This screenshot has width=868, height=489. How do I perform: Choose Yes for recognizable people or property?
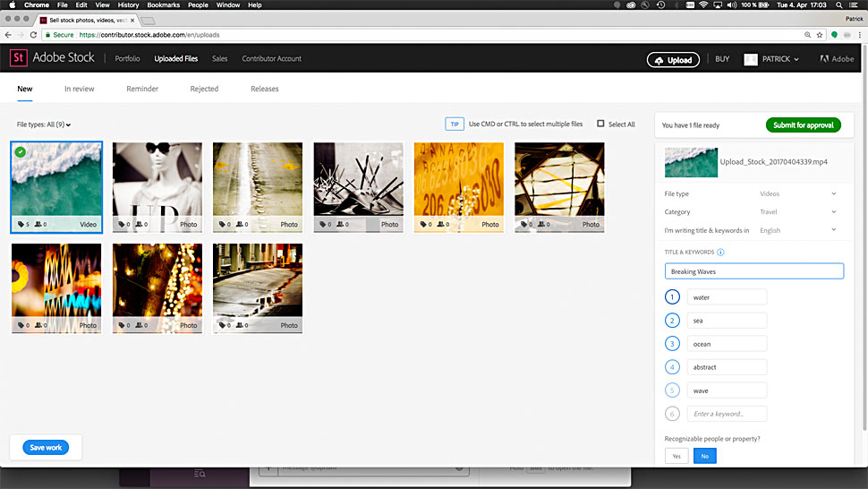point(677,456)
